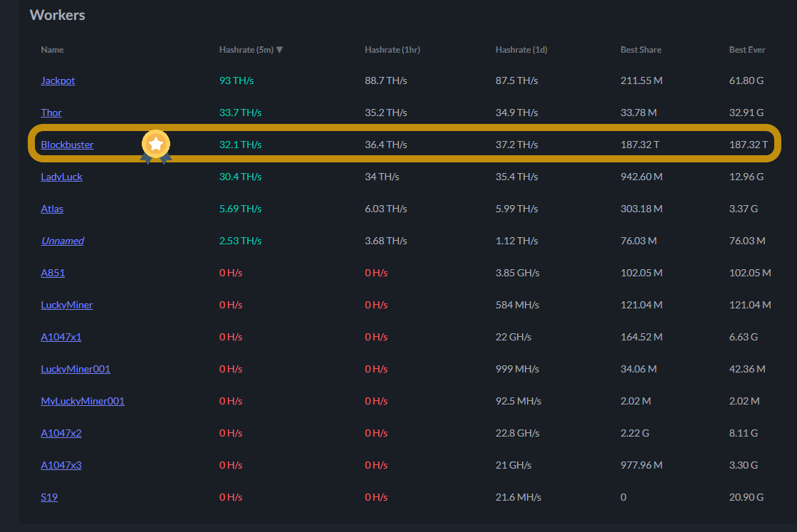The height and width of the screenshot is (532, 797).
Task: Click the sort arrow next to Hashrate (5m)
Action: click(280, 50)
